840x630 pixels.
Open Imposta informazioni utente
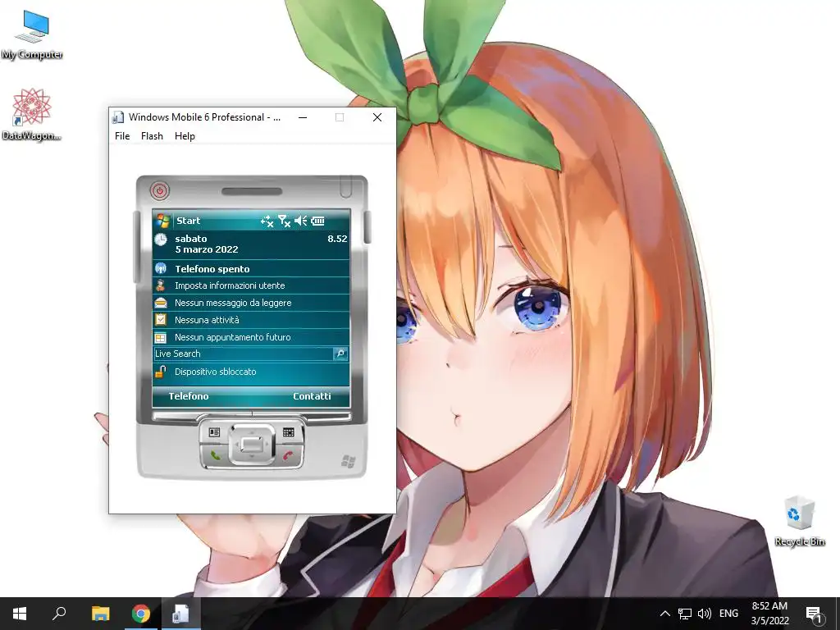251,285
